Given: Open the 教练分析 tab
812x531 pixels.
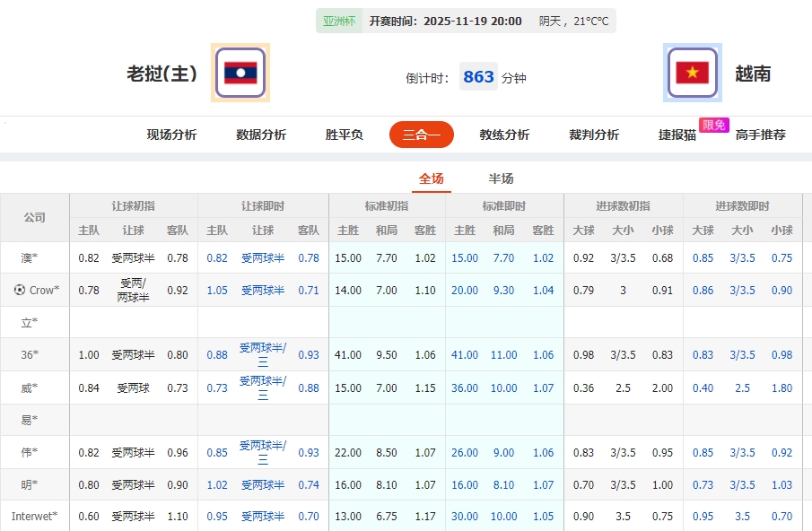Looking at the screenshot, I should [507, 135].
